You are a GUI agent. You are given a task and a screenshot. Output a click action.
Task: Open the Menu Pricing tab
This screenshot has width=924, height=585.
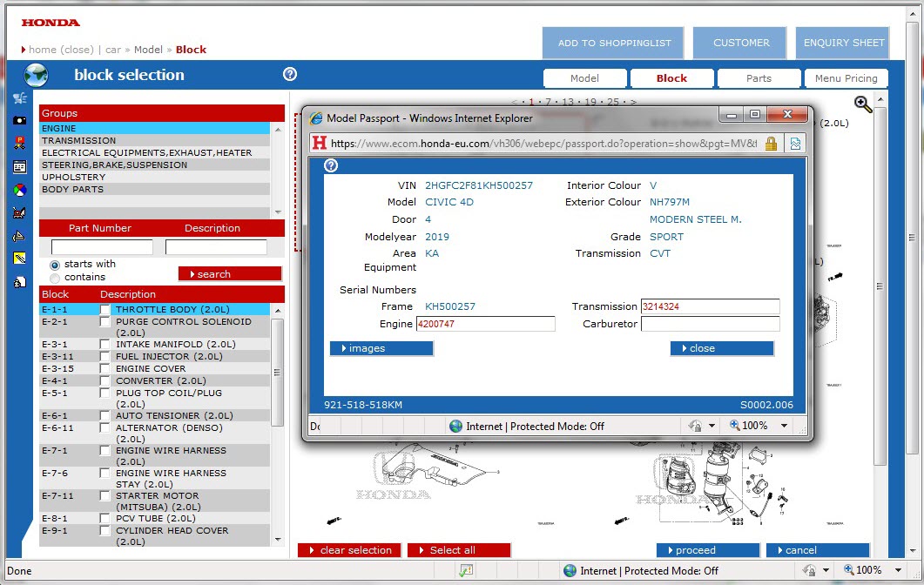coord(846,78)
